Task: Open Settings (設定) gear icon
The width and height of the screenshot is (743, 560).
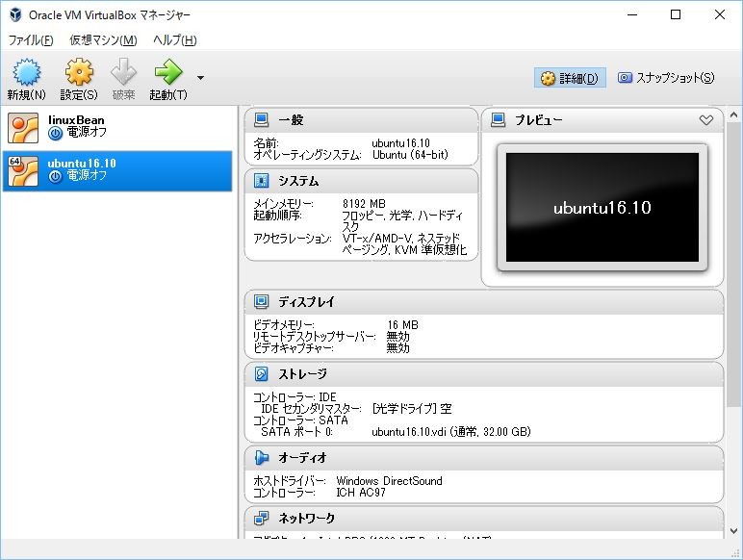Action: [78, 73]
